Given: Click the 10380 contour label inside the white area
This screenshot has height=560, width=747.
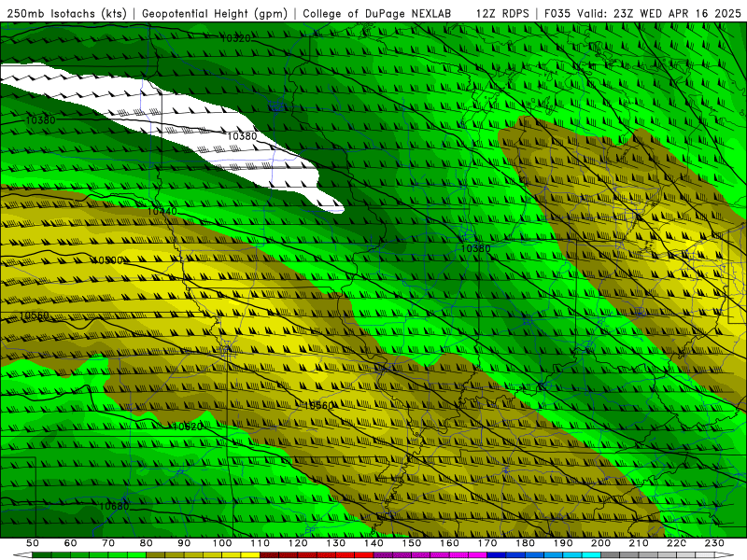Looking at the screenshot, I should [242, 136].
